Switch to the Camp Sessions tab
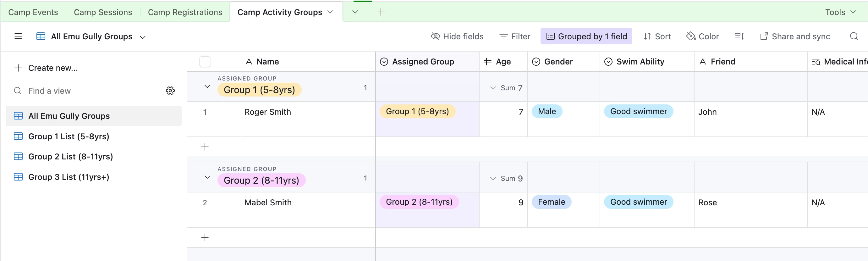This screenshot has width=868, height=261. (x=103, y=12)
